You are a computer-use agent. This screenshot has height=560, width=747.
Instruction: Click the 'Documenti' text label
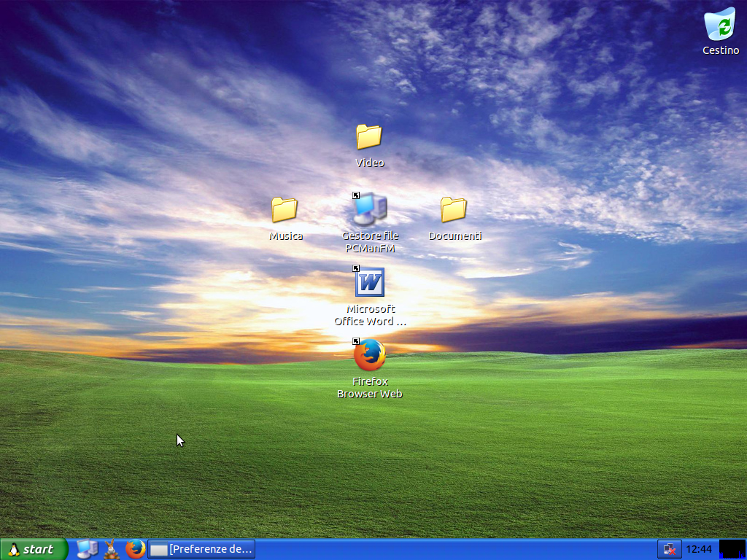(455, 236)
